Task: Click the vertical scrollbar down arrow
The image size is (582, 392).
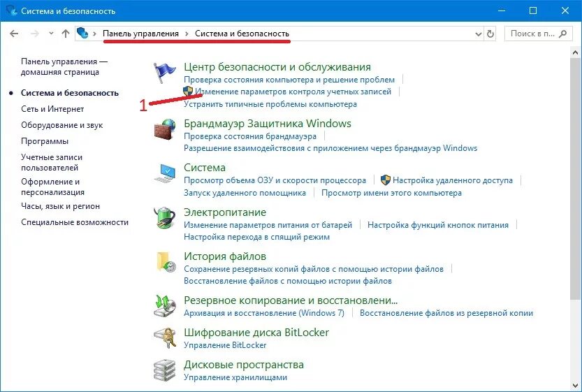Action: [x=576, y=386]
